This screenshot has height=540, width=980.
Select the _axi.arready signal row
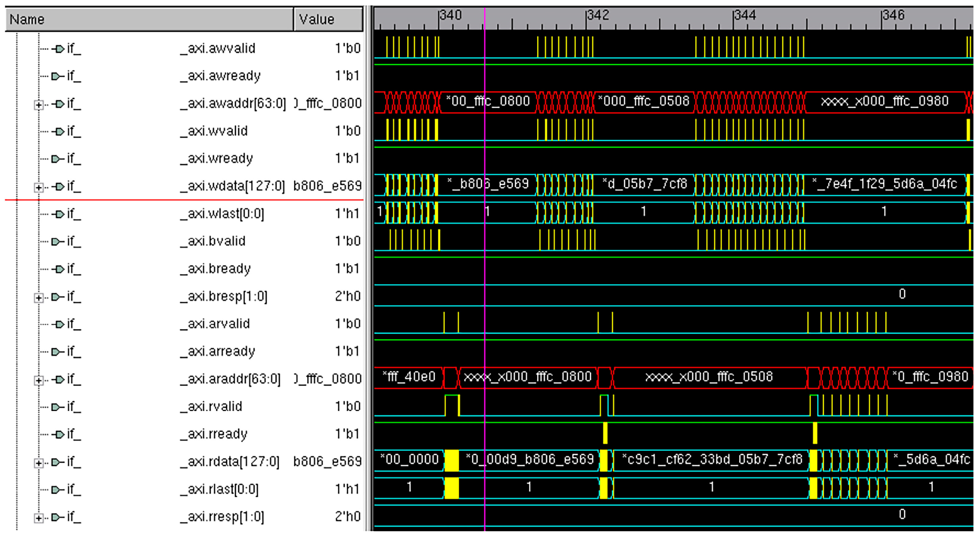pyautogui.click(x=218, y=351)
